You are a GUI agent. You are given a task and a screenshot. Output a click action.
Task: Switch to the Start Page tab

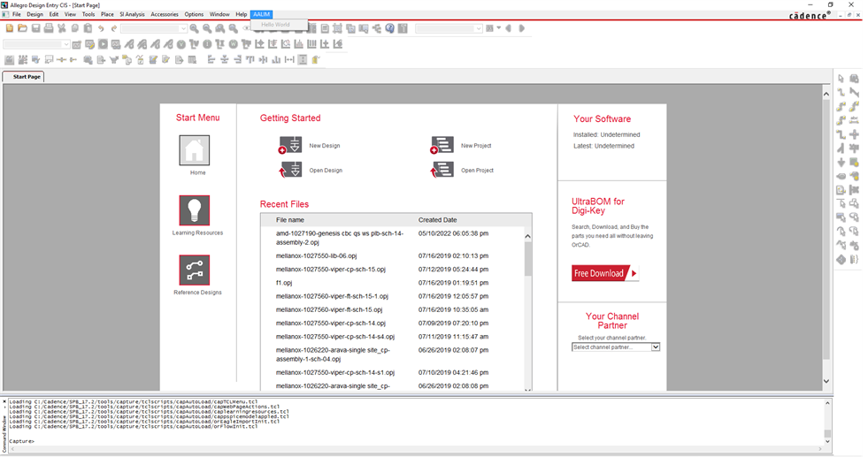pos(26,77)
